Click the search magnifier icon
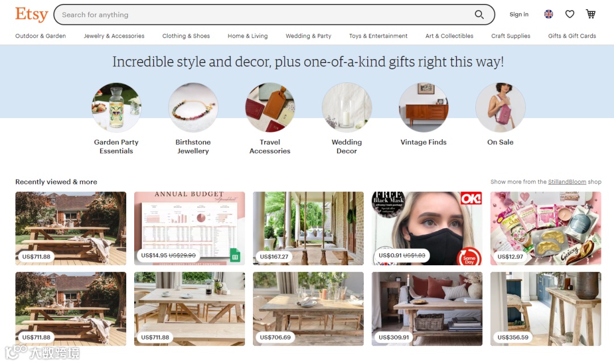 pos(479,14)
